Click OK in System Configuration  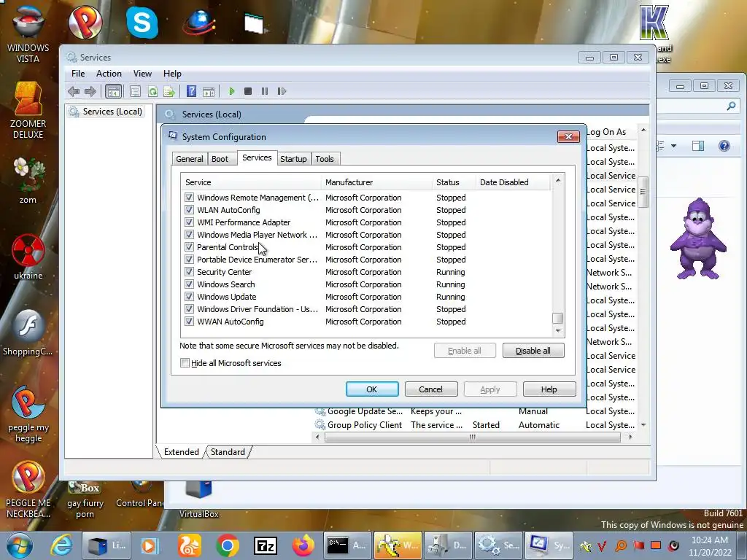click(372, 389)
